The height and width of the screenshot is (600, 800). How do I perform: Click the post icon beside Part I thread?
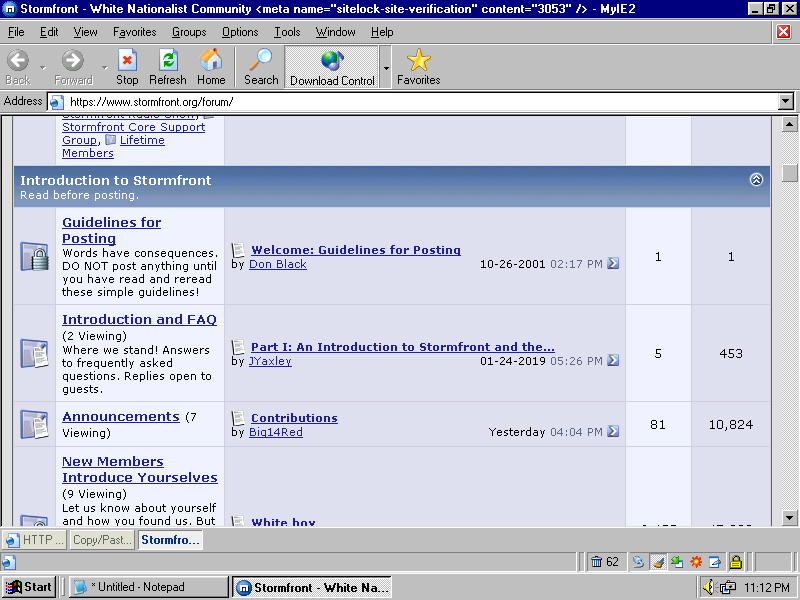[238, 346]
